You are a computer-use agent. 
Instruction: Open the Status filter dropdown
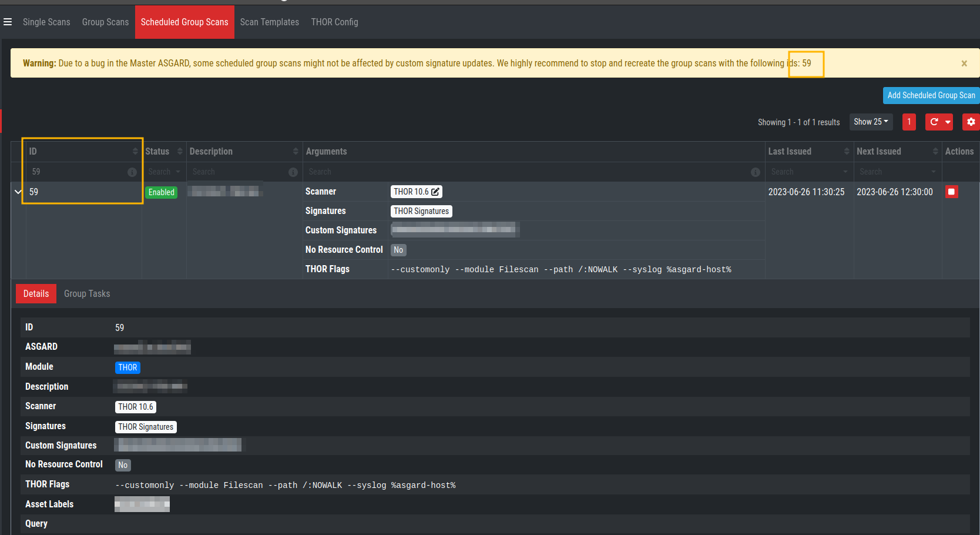coord(164,172)
